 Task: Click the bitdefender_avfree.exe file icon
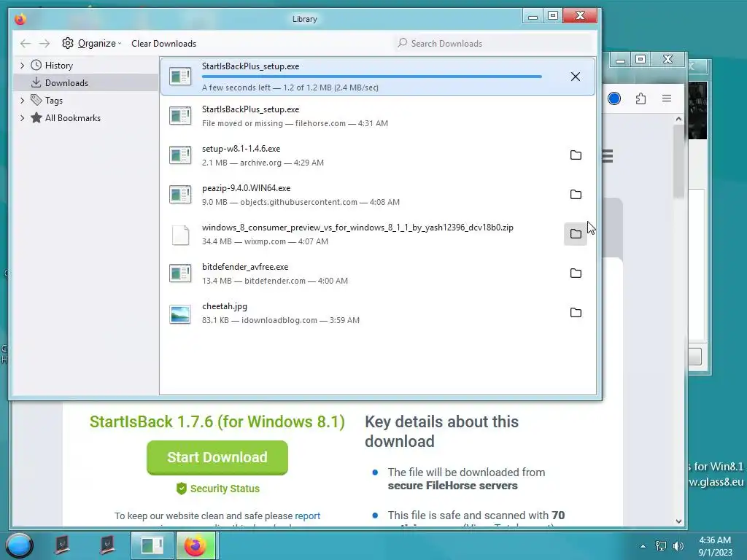coord(180,273)
